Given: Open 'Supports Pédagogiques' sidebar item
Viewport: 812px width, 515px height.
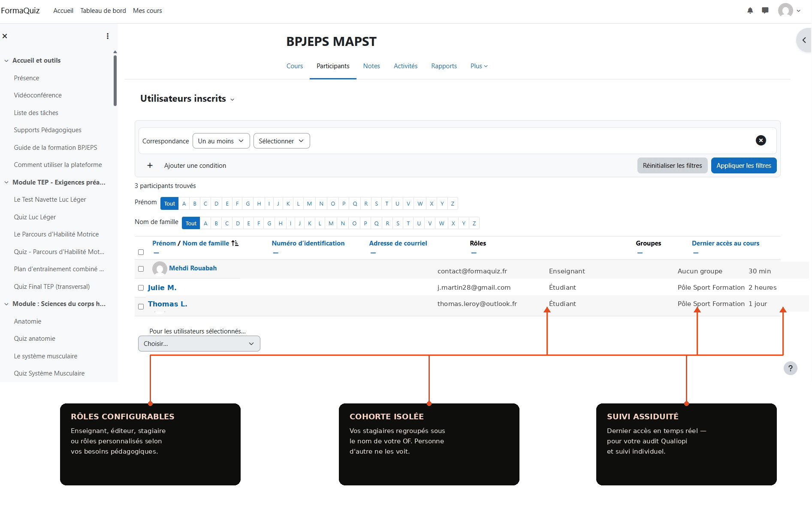Looking at the screenshot, I should tap(47, 130).
